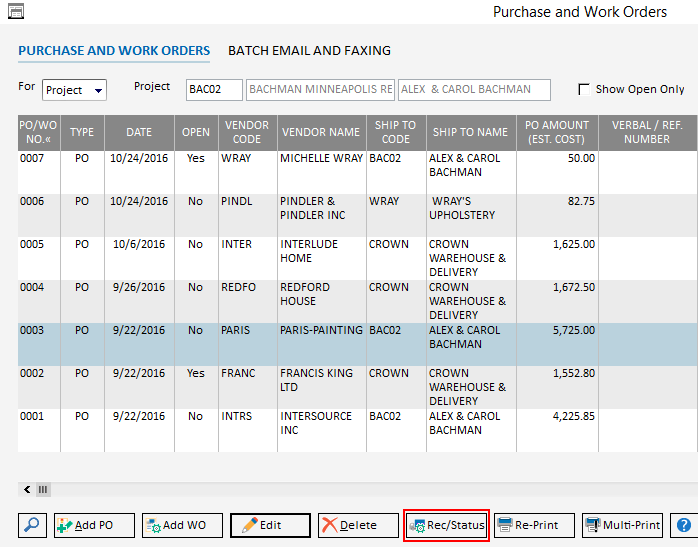Click the PO Amount column header
Screen dimensions: 698x547
[x=558, y=132]
